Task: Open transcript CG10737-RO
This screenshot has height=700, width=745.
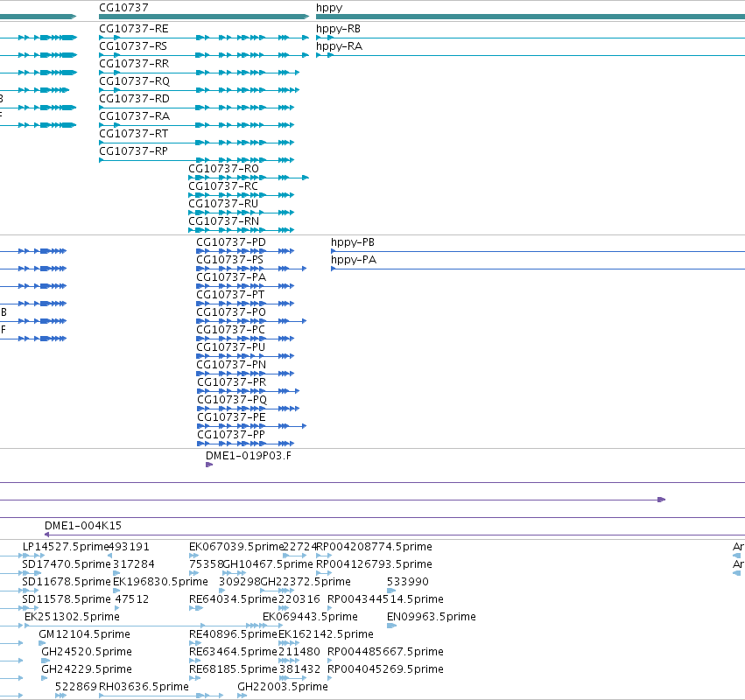Action: 224,169
